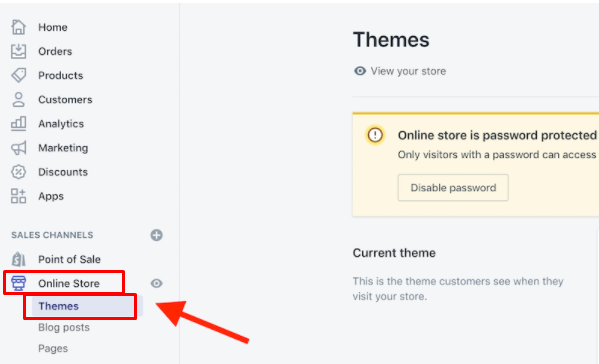Click the Analytics bar chart icon
599x364 pixels.
click(x=18, y=123)
